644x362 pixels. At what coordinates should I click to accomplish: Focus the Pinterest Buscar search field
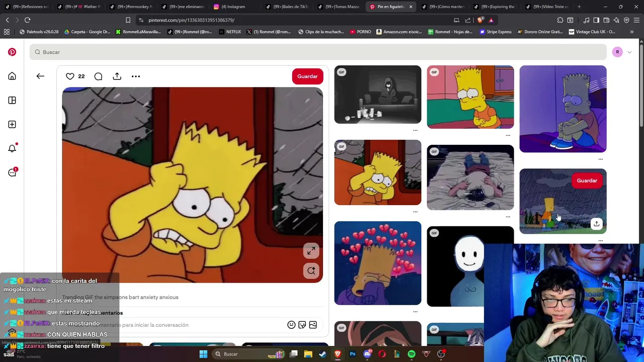(x=318, y=52)
